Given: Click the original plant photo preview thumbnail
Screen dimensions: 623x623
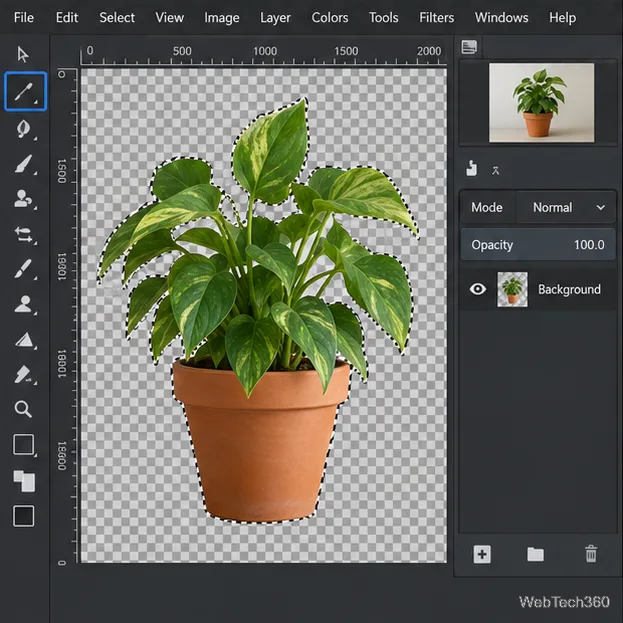Looking at the screenshot, I should click(542, 103).
